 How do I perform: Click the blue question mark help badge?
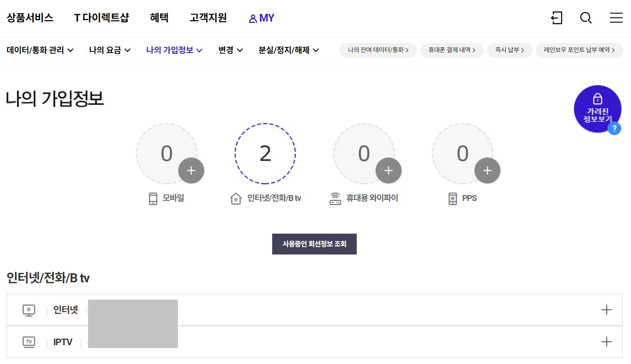614,129
